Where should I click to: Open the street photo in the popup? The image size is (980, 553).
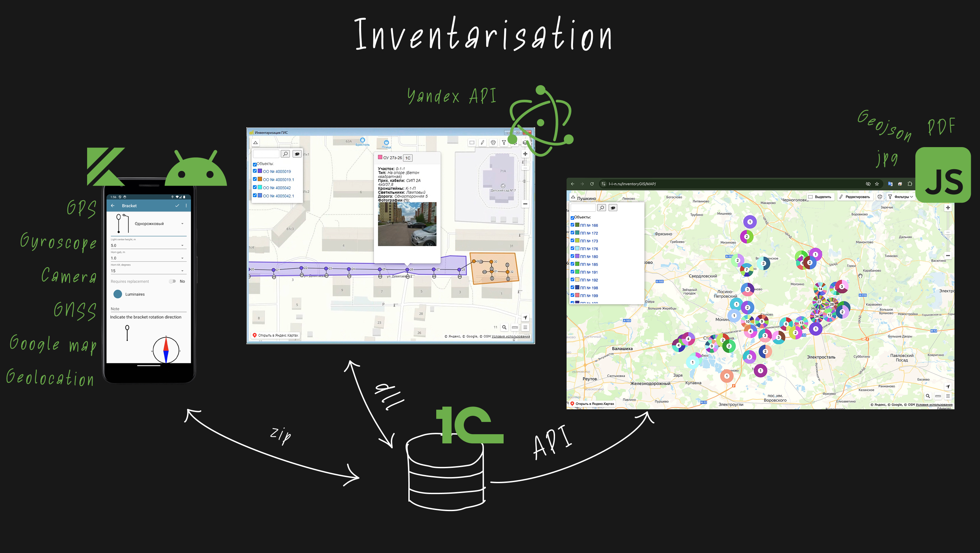[x=407, y=224]
